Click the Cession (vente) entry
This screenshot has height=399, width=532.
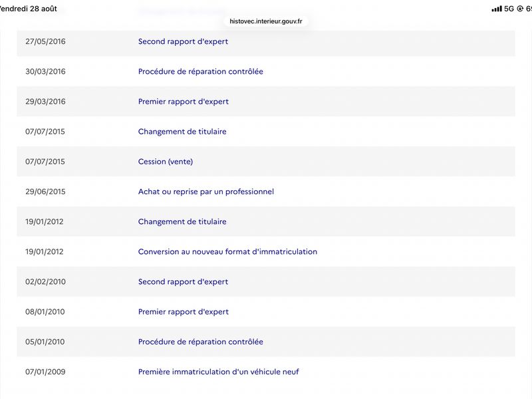(165, 162)
